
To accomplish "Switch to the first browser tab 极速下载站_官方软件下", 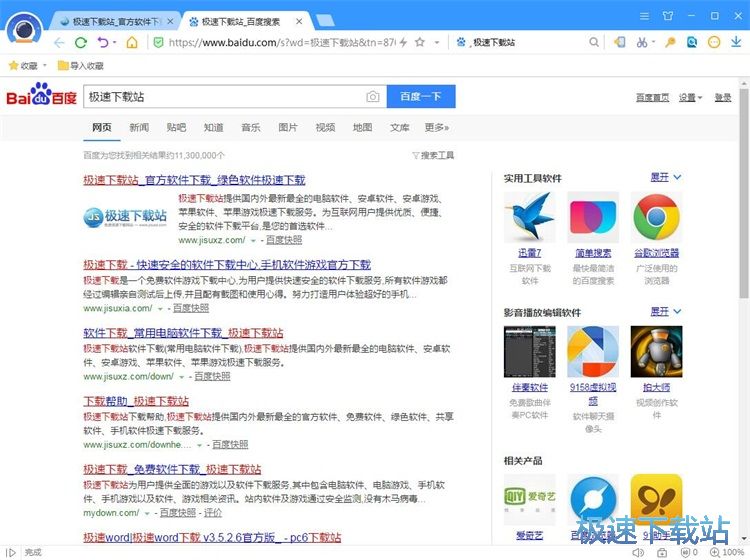I will 116,22.
